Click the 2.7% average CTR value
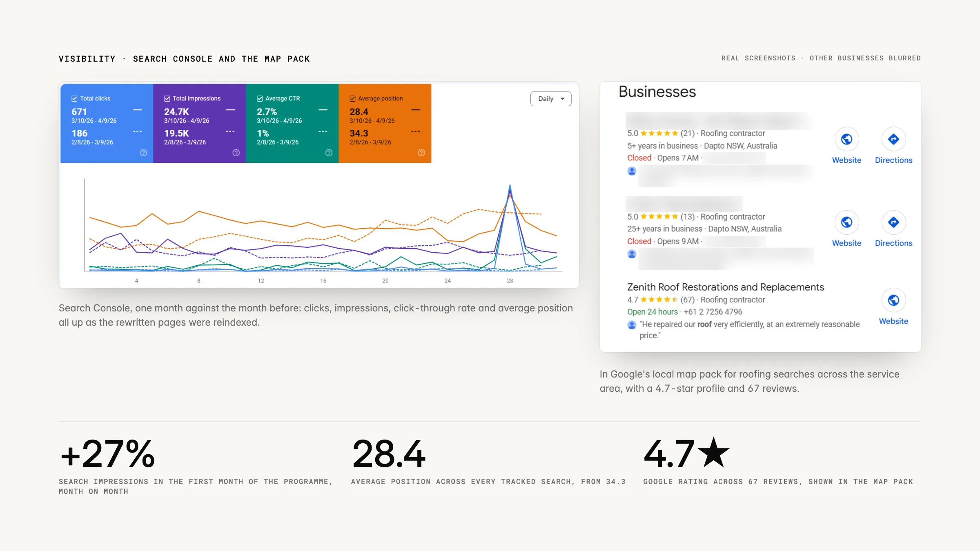 coord(267,112)
